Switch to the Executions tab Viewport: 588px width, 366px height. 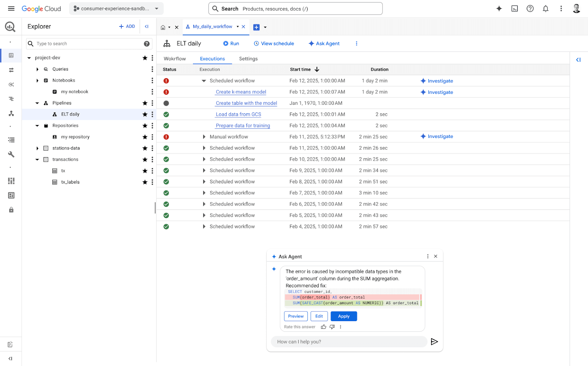pyautogui.click(x=212, y=58)
